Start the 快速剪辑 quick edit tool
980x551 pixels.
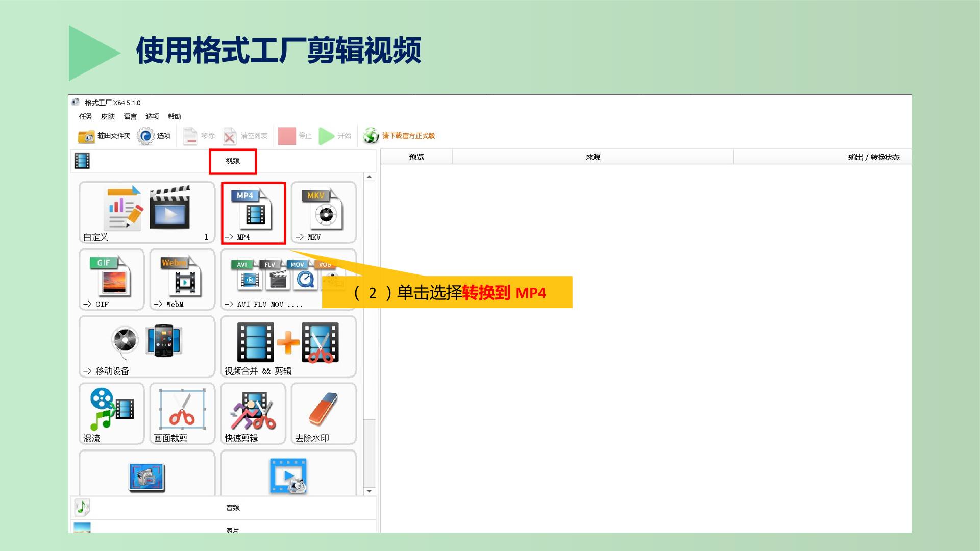[x=253, y=414]
